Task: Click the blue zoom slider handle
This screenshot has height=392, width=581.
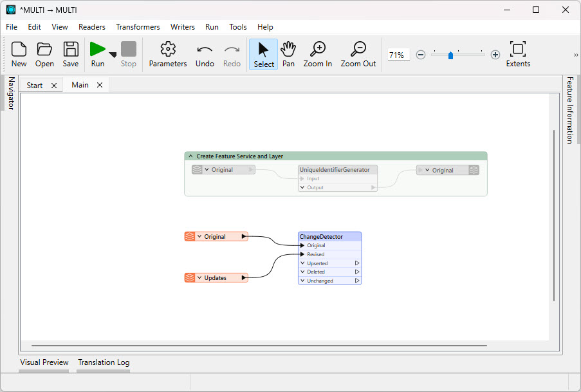Action: click(450, 55)
